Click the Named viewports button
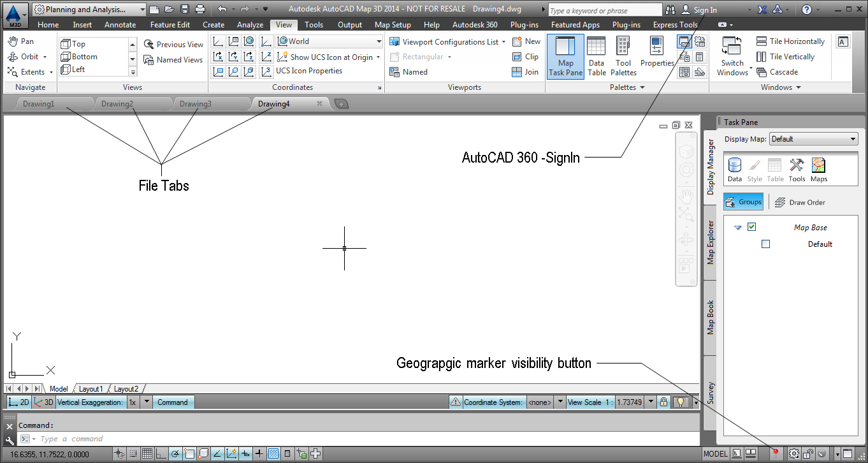Screen dimensions: 868x463 click(409, 72)
